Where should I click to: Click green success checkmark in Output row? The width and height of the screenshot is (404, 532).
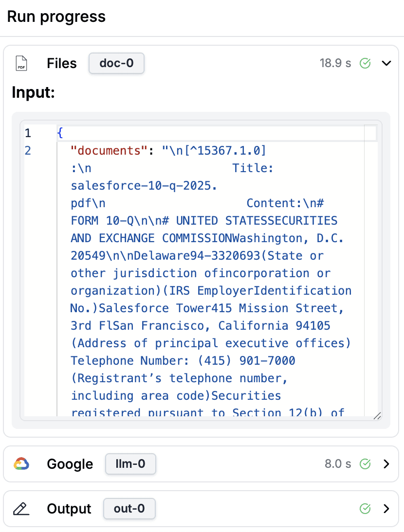tap(365, 509)
